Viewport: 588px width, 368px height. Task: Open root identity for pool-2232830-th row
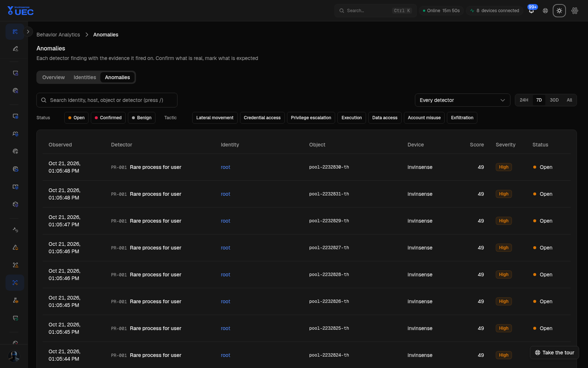(226, 167)
